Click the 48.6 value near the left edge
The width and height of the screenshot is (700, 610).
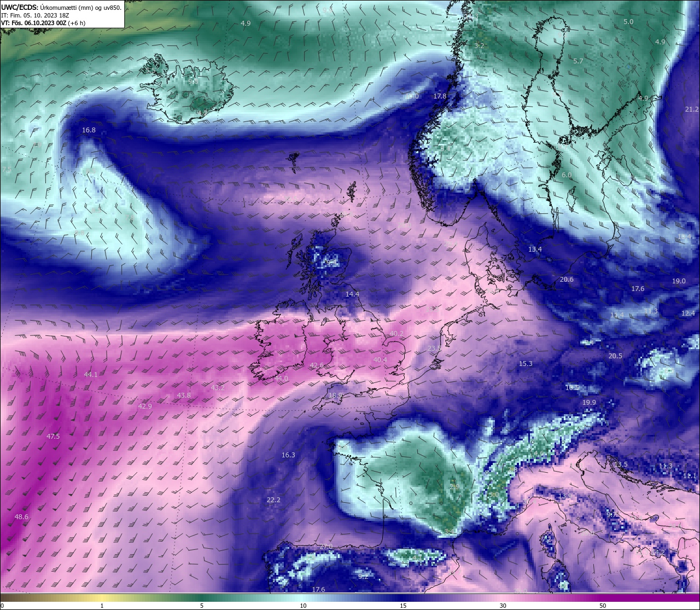pyautogui.click(x=21, y=517)
